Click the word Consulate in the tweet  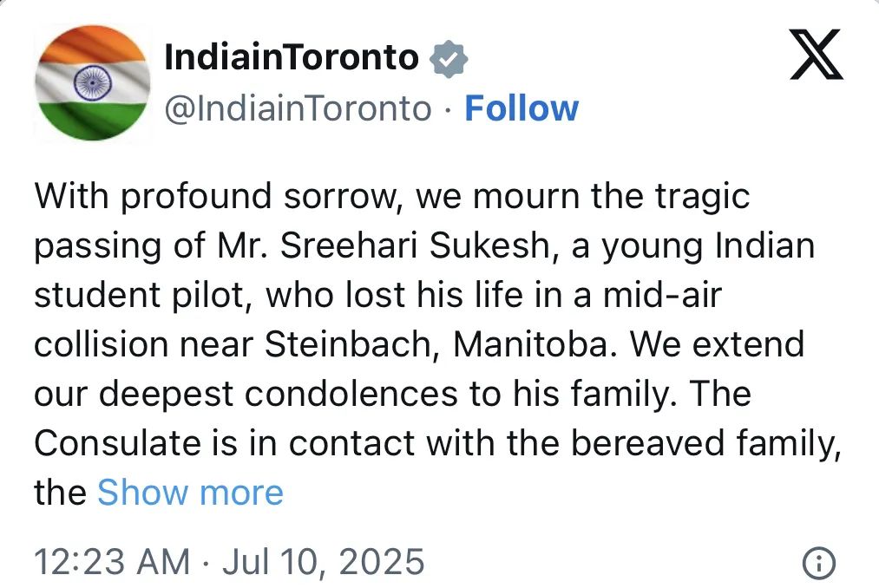[117, 443]
